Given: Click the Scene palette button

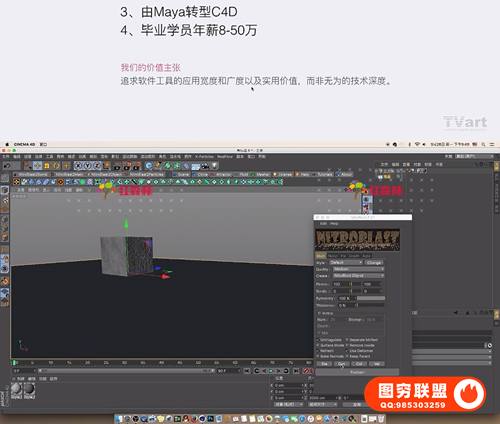Looking at the screenshot, I should click(181, 174).
